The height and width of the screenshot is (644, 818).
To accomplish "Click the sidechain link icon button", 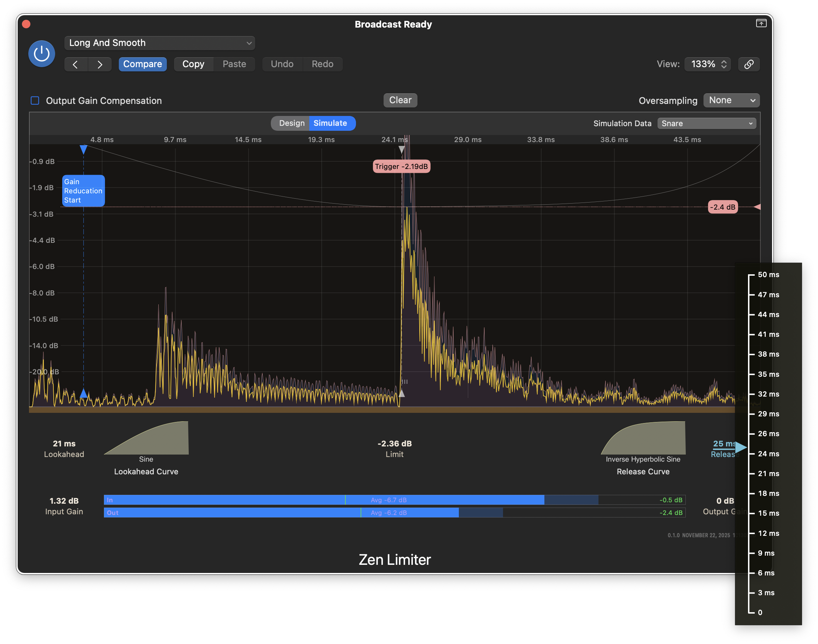I will pyautogui.click(x=749, y=64).
